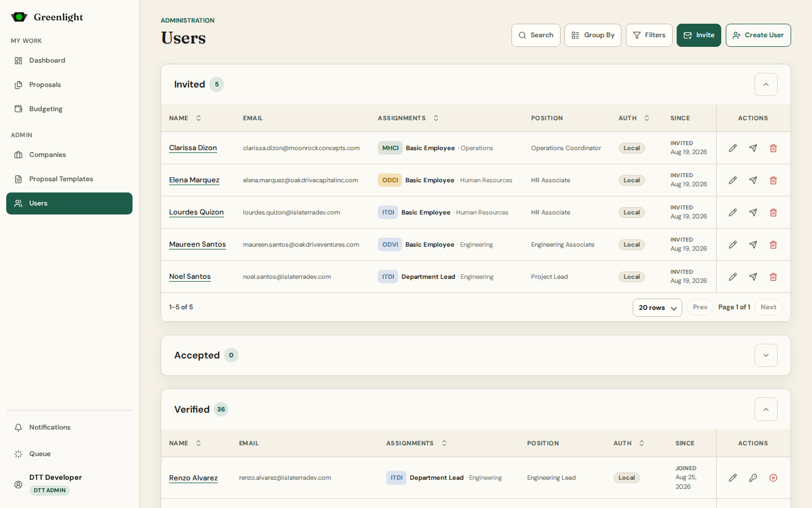Image resolution: width=812 pixels, height=508 pixels.
Task: Expand the Accepted section
Action: 766,355
